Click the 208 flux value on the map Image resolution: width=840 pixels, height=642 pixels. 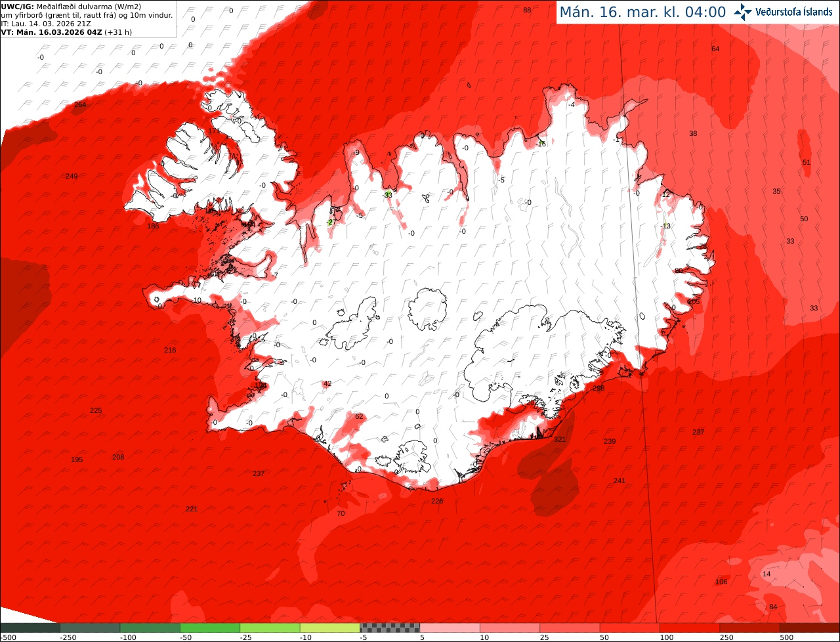coord(118,458)
